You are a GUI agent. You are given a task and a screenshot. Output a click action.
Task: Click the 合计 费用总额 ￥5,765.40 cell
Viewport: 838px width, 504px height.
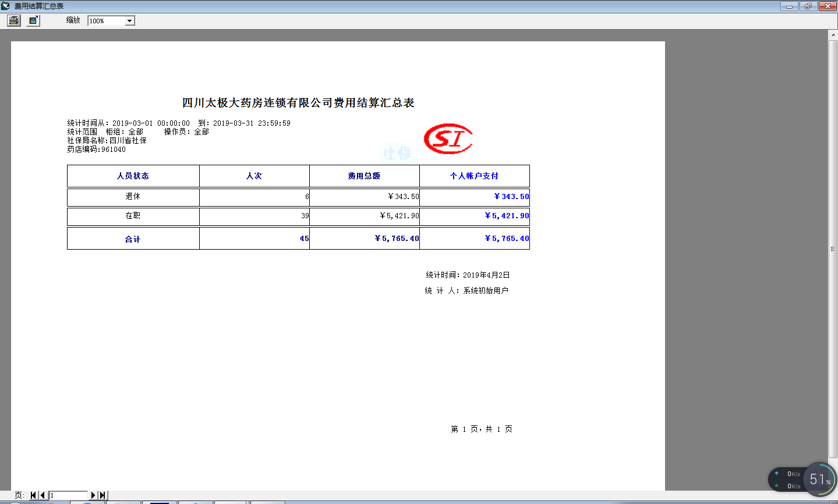click(365, 239)
